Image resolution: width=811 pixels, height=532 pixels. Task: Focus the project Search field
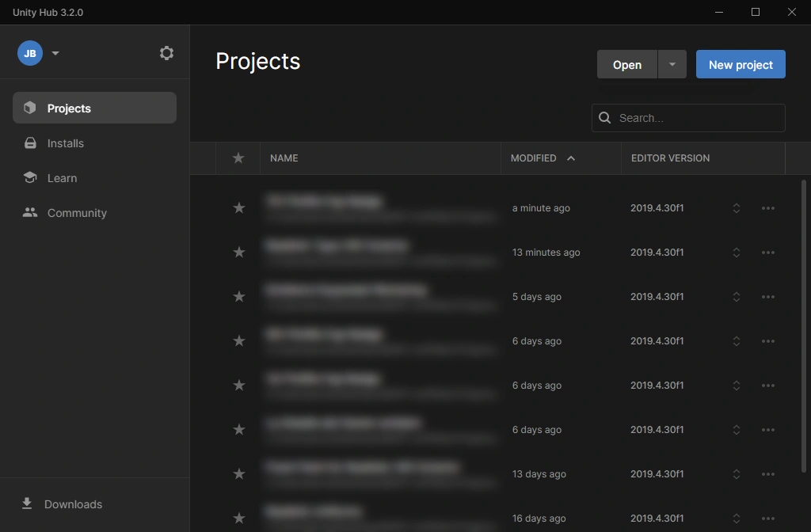click(x=688, y=118)
